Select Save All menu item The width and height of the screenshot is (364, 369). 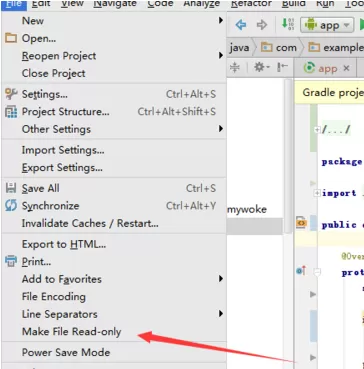point(114,188)
